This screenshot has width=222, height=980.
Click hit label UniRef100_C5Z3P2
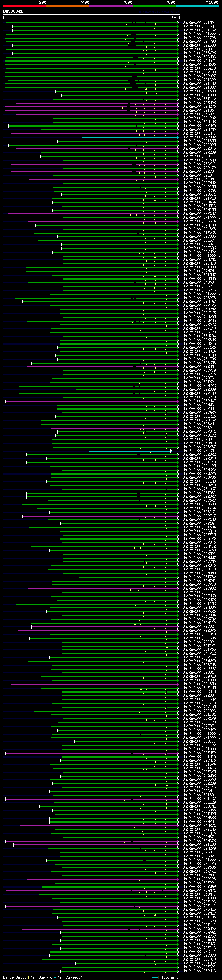(x=199, y=967)
